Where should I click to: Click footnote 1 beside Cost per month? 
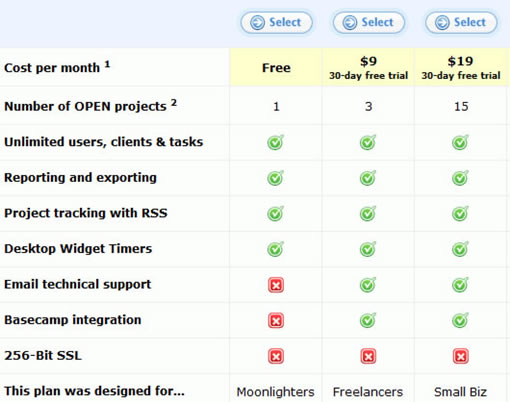[x=107, y=64]
